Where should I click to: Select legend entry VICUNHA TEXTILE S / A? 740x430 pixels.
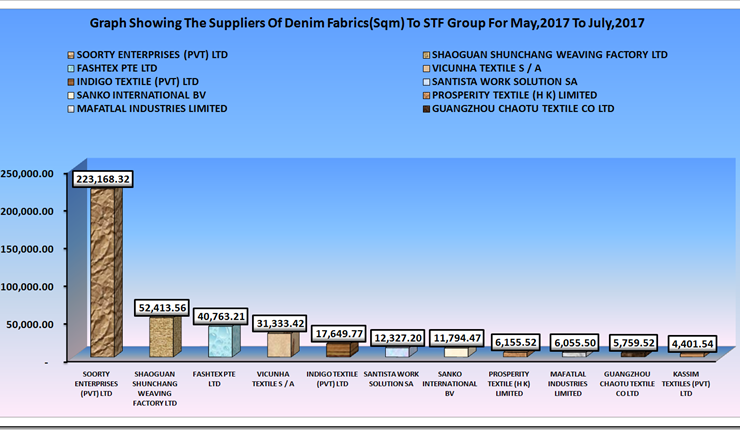[x=487, y=68]
